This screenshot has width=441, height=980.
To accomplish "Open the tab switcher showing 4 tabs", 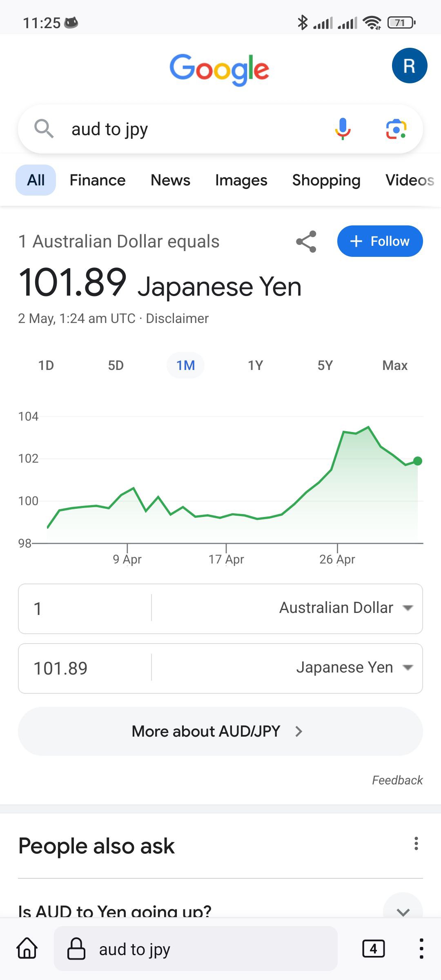I will (x=373, y=949).
